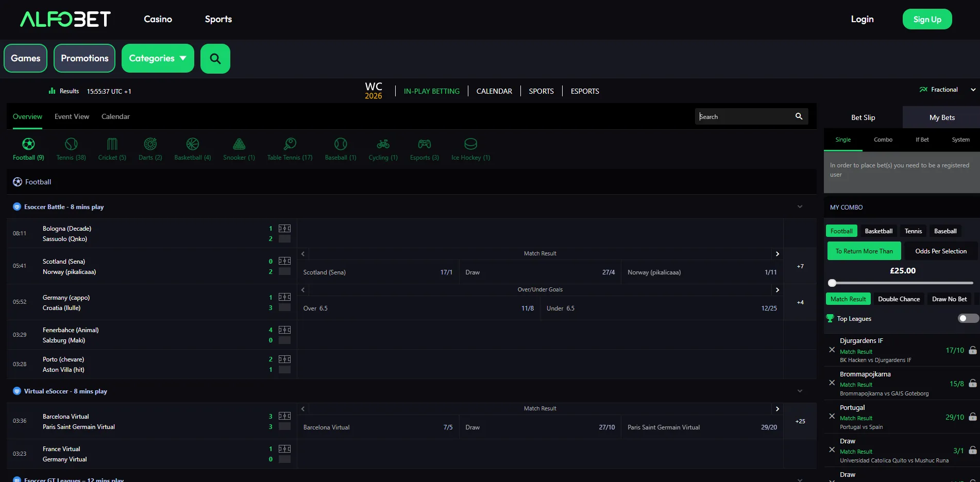Screen dimensions: 980x482
Task: Toggle the Top Leagues switch
Action: pyautogui.click(x=968, y=318)
